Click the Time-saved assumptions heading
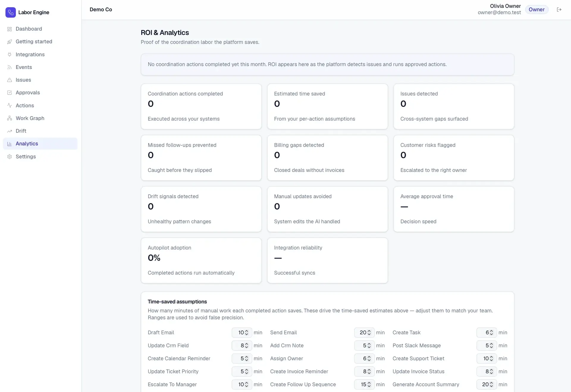 click(177, 302)
